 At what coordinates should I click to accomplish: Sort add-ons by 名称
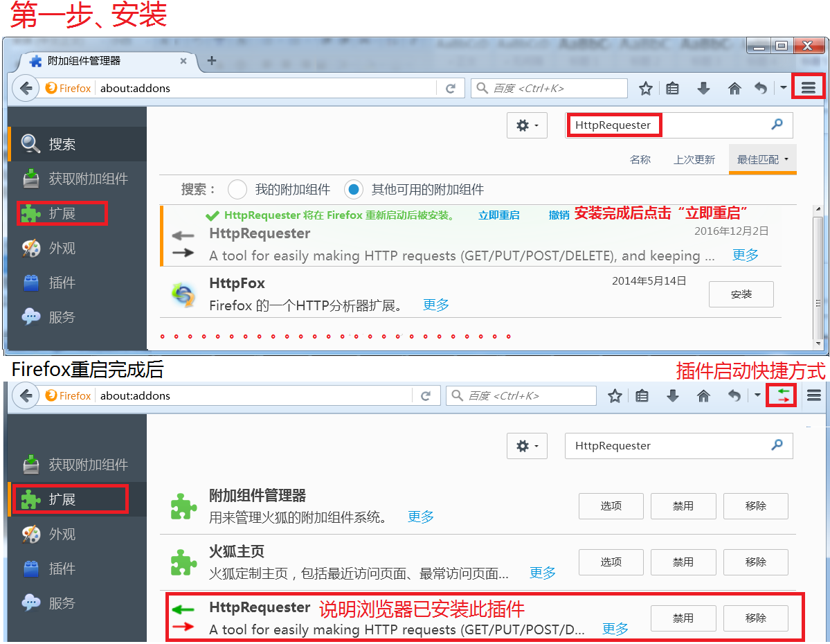tap(640, 159)
